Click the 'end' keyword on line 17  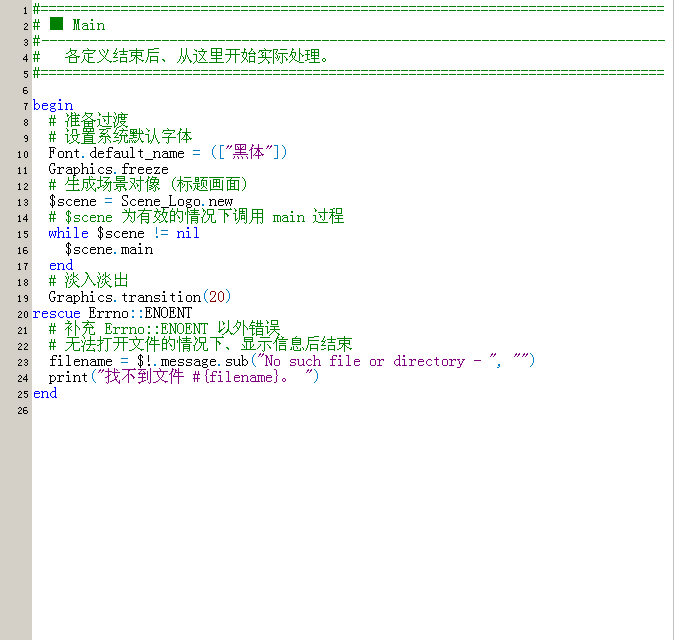pos(61,266)
